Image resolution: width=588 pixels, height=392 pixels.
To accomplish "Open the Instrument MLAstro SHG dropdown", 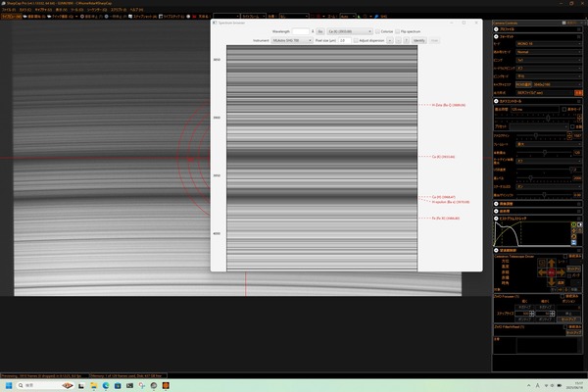I will click(292, 40).
